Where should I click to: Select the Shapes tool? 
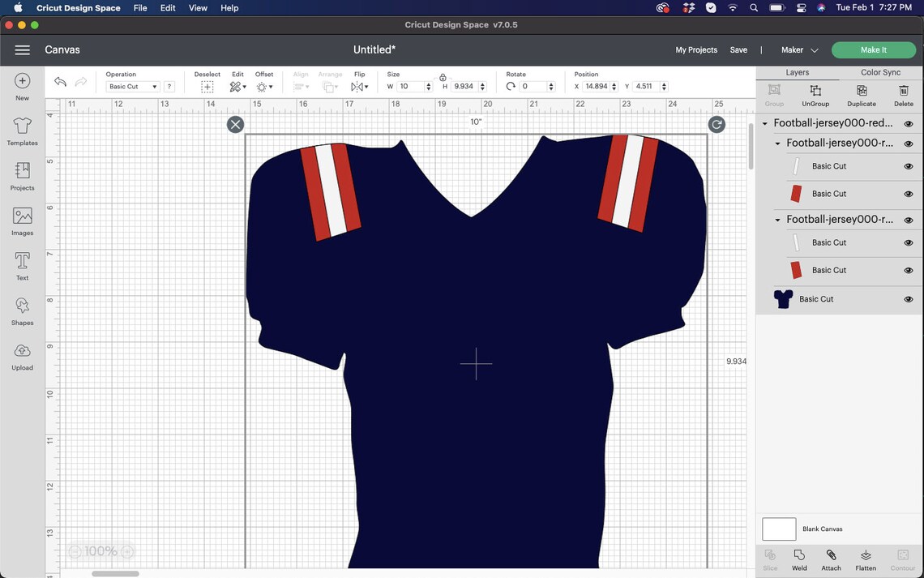22,310
